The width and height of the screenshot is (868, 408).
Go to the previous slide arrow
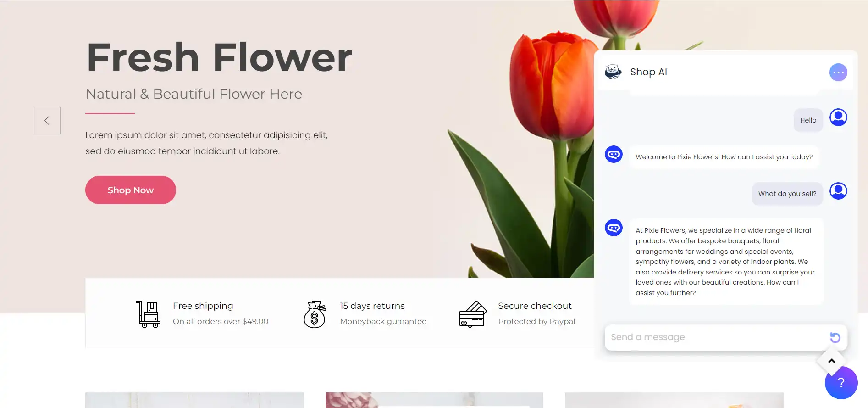click(x=47, y=121)
